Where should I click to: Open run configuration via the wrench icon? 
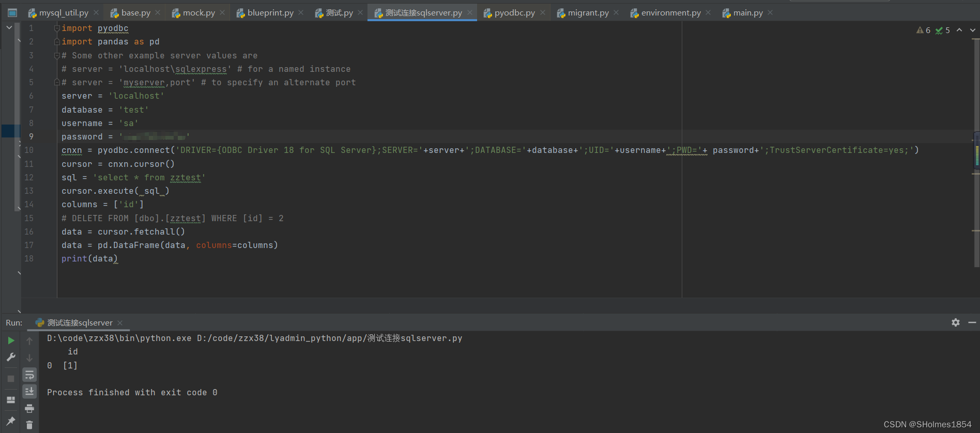click(11, 357)
